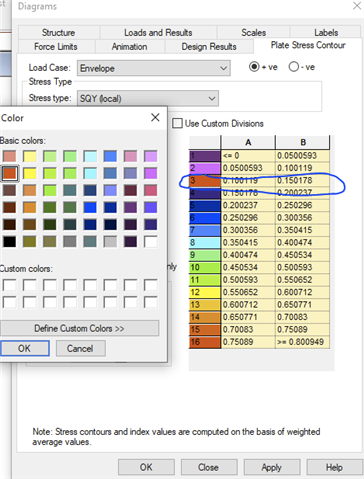Image resolution: width=364 pixels, height=479 pixels.
Task: Open the Design Results tab
Action: tap(209, 46)
